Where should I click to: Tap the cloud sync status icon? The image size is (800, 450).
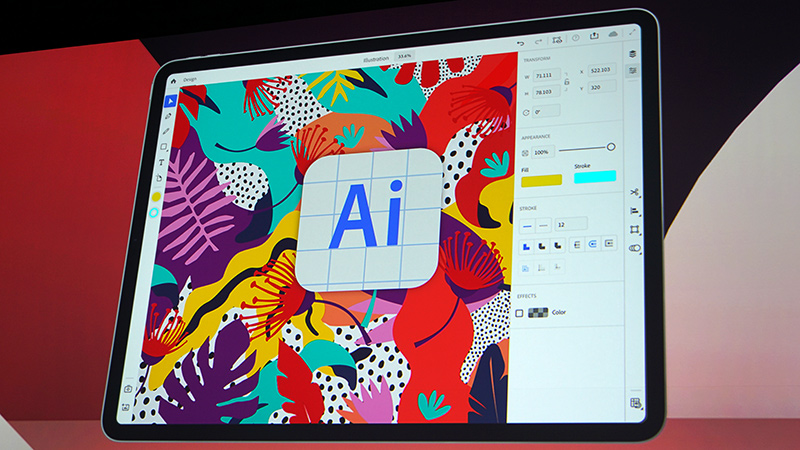point(613,34)
